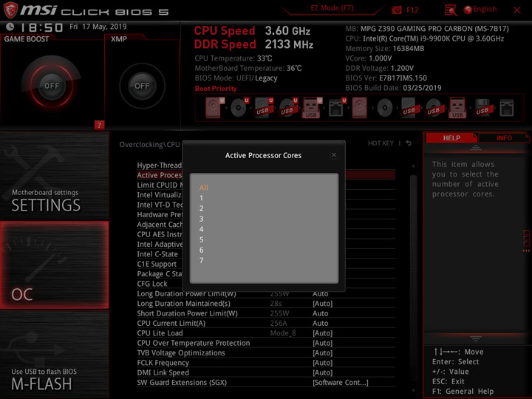Image resolution: width=532 pixels, height=399 pixels.
Task: Open the HOT KEY menu
Action: coord(381,143)
